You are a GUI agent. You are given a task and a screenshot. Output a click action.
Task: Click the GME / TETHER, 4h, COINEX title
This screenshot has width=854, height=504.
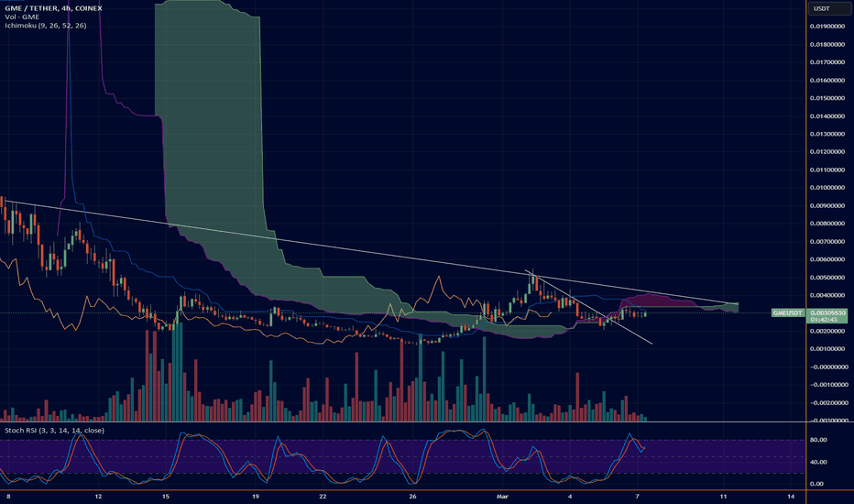[53, 8]
